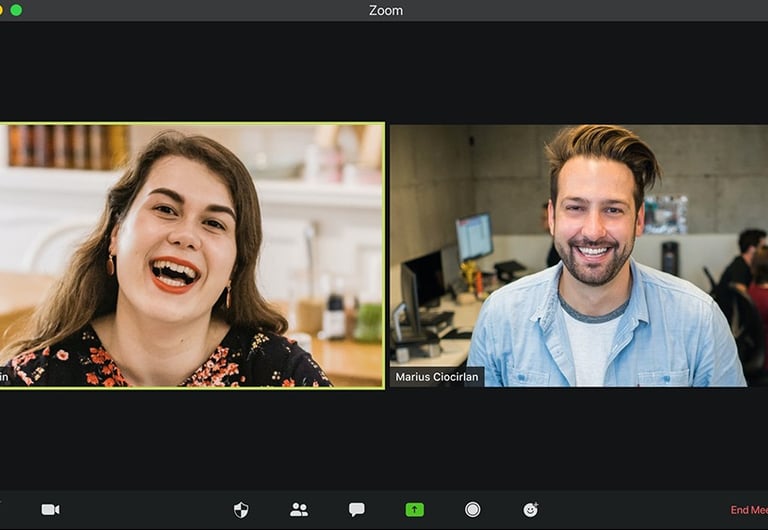Click the green full-screen window button

(16, 10)
